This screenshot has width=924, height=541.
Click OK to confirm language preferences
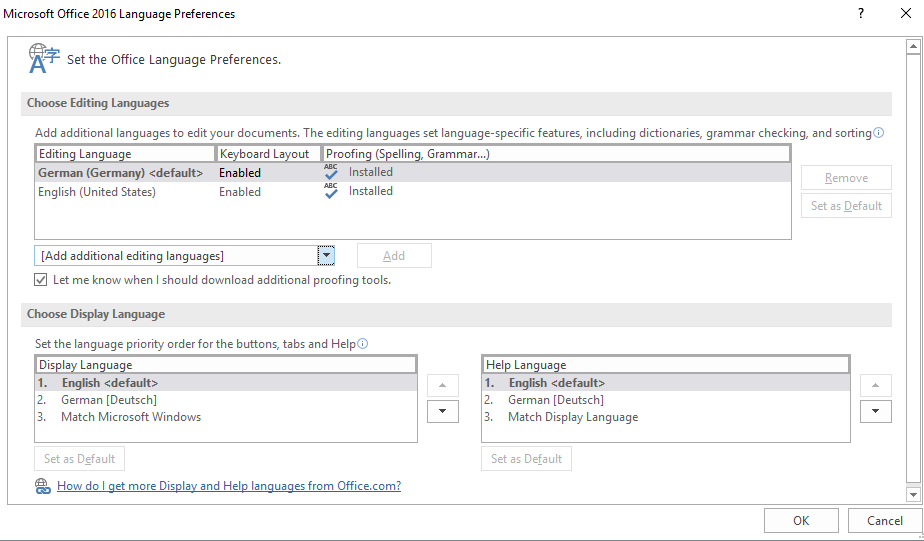801,520
